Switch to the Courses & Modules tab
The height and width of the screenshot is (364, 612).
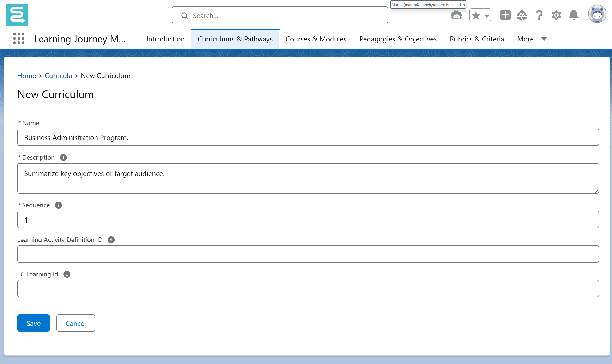pyautogui.click(x=316, y=39)
